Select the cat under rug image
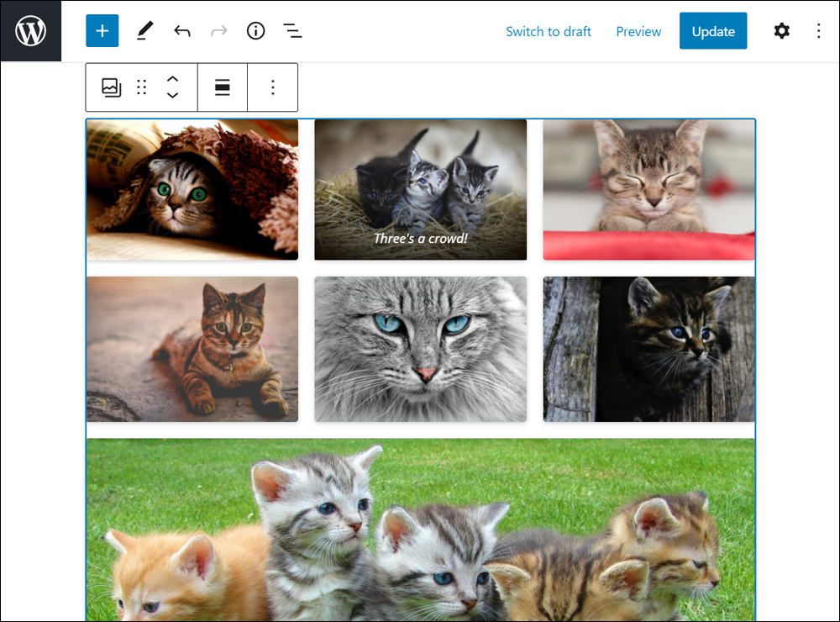Image resolution: width=840 pixels, height=622 pixels. (192, 190)
